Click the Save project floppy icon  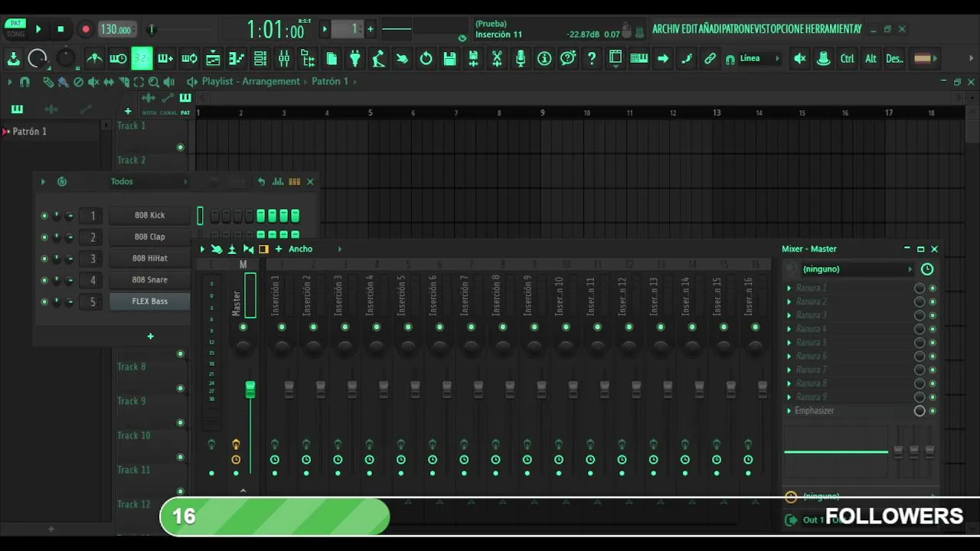coord(449,58)
